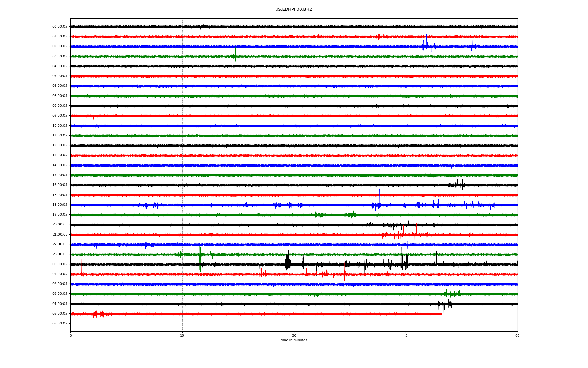Click the bottom 06:00:05 time label
Screen dimensions: 588x368
[60, 324]
